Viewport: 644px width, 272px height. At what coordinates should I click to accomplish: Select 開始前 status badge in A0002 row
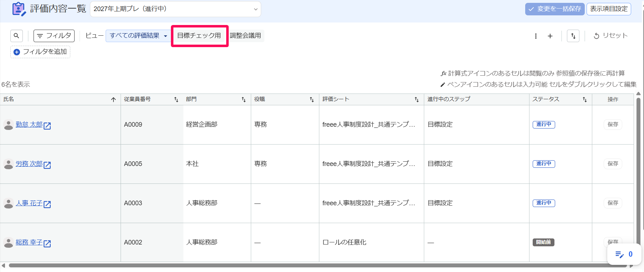(543, 242)
